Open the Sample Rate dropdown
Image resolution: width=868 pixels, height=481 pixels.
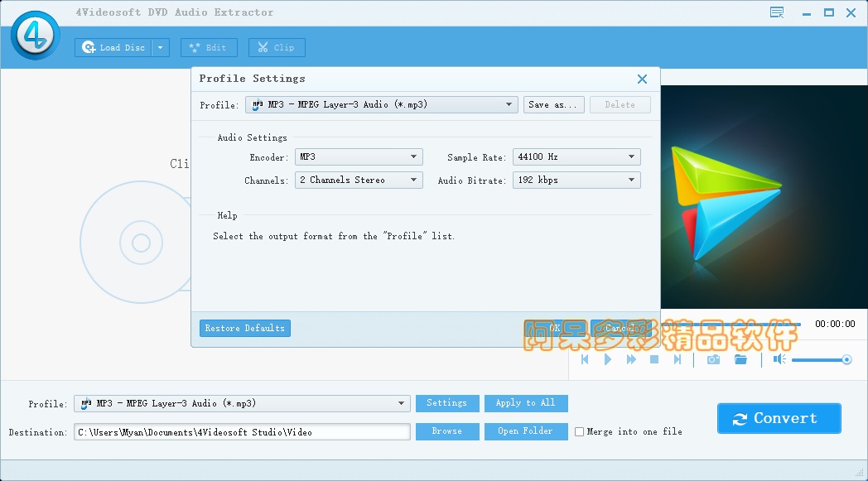(576, 156)
